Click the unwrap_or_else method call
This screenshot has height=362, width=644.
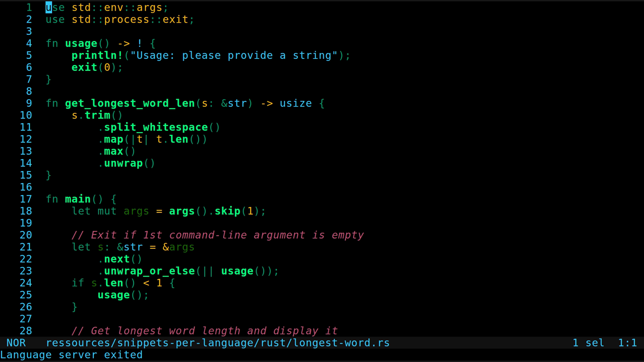click(149, 271)
